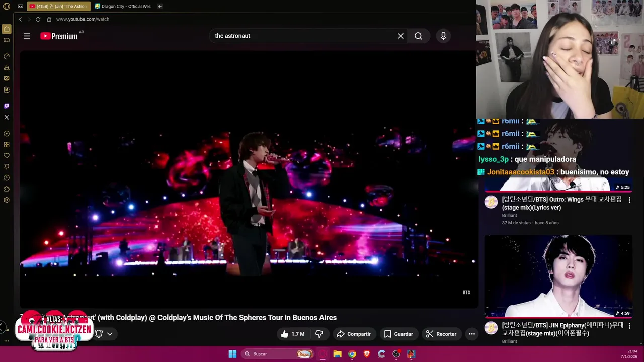
Task: Open the four-squares icon in the sidebar
Action: (7, 145)
